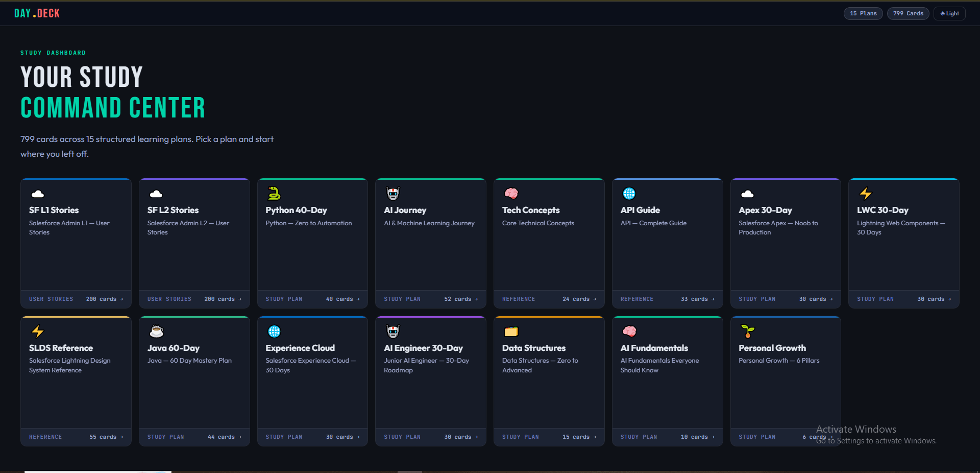Click STUDY PLAN tag on Personal Growth card
The width and height of the screenshot is (980, 473).
coord(757,437)
